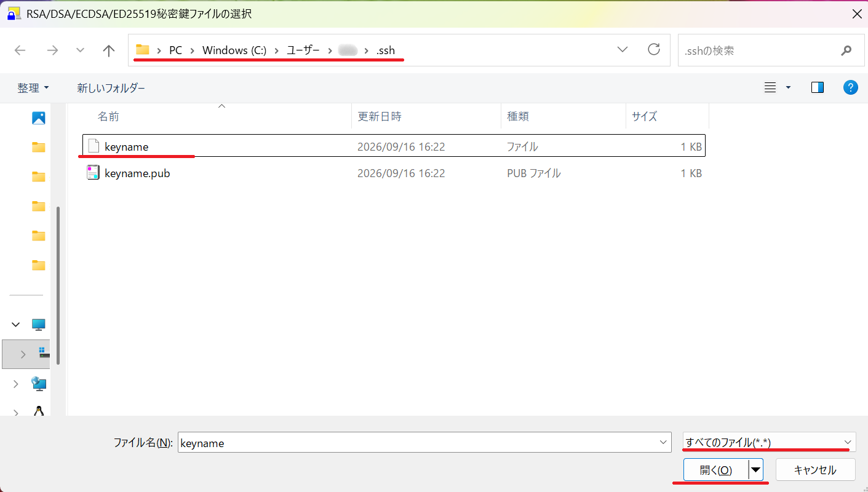Image resolution: width=868 pixels, height=492 pixels.
Task: Click the folder icon in address bar
Action: click(x=143, y=50)
